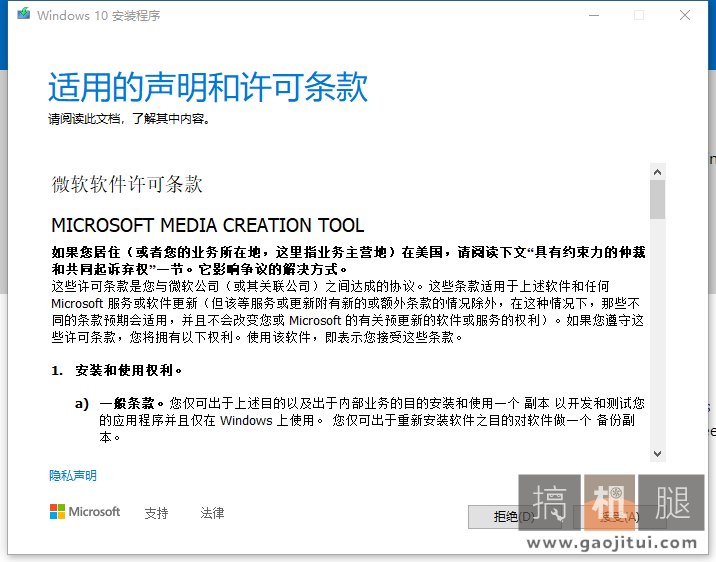The height and width of the screenshot is (562, 716).
Task: Click the license scrollbar thumb
Action: (x=658, y=200)
